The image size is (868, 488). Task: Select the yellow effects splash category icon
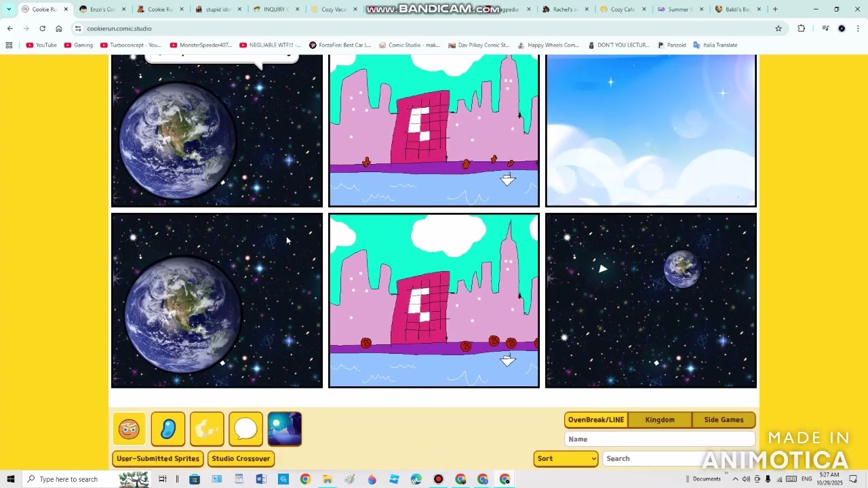(207, 429)
